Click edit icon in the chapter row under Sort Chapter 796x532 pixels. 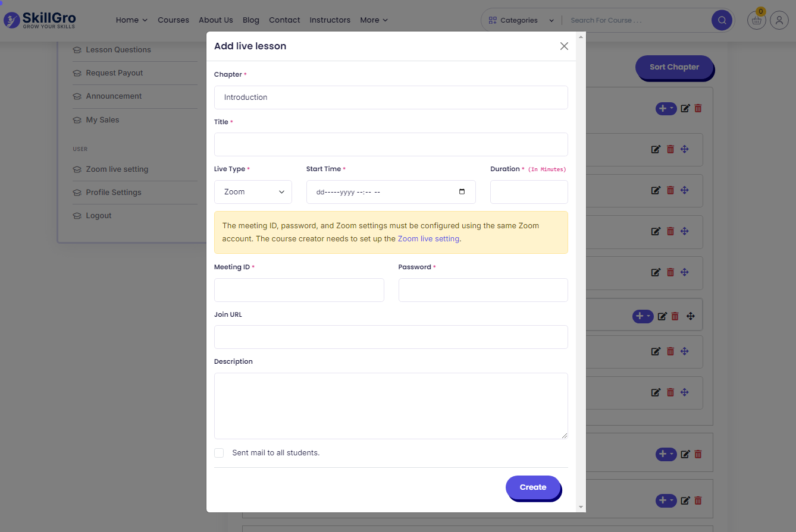[x=685, y=108]
